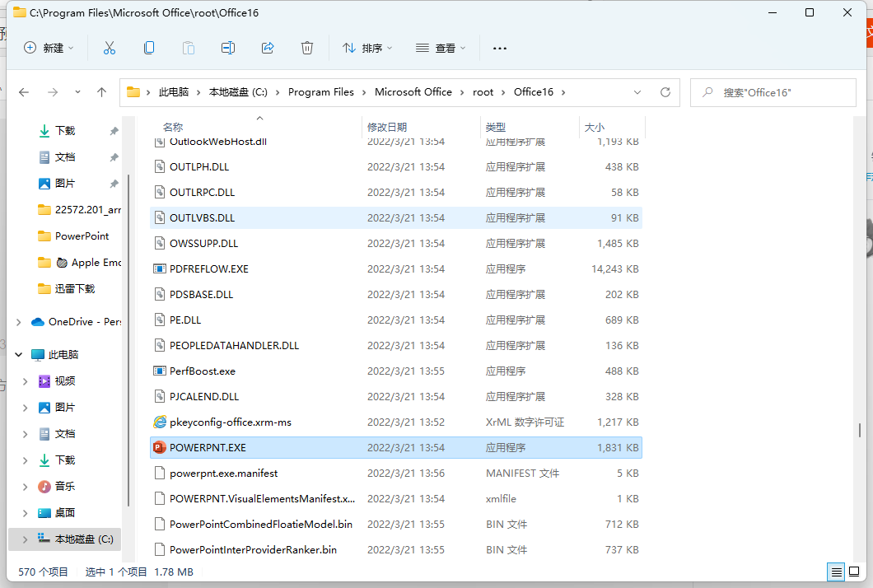Delete the selected file using the trash icon
The width and height of the screenshot is (873, 588).
[x=307, y=48]
